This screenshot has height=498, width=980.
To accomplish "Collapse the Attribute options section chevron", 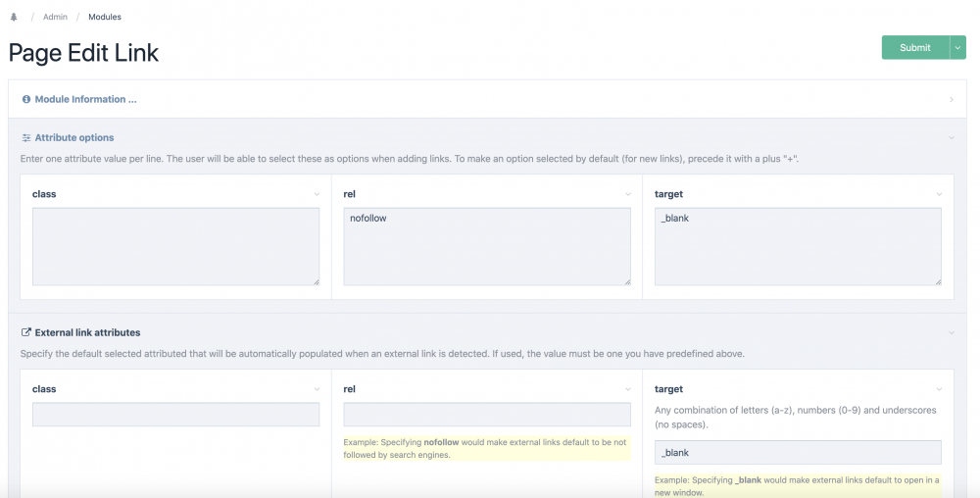I will tap(951, 138).
